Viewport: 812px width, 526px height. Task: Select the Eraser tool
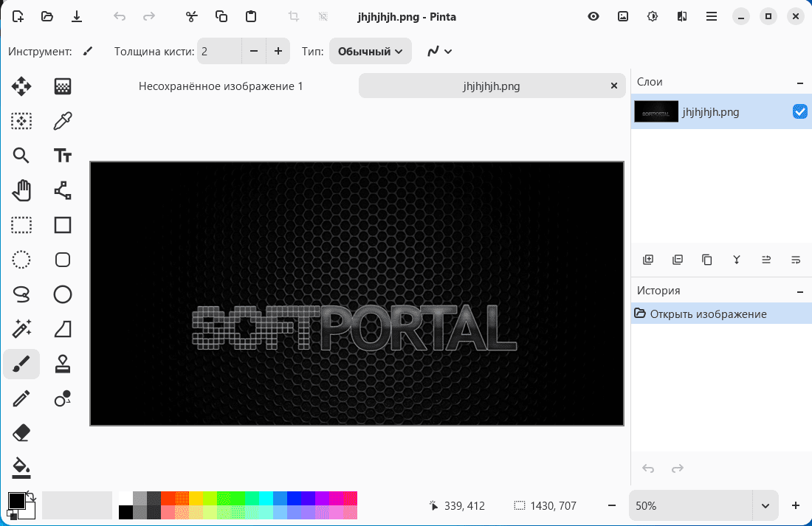click(21, 433)
